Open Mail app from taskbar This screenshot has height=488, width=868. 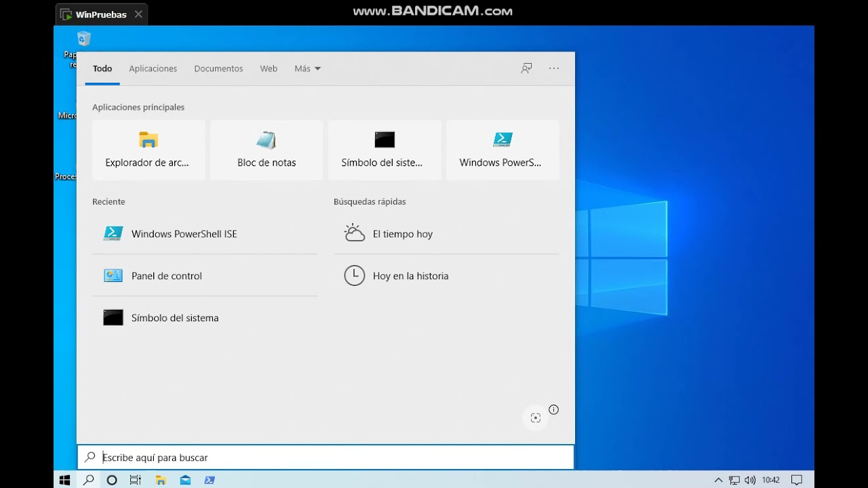click(x=185, y=480)
